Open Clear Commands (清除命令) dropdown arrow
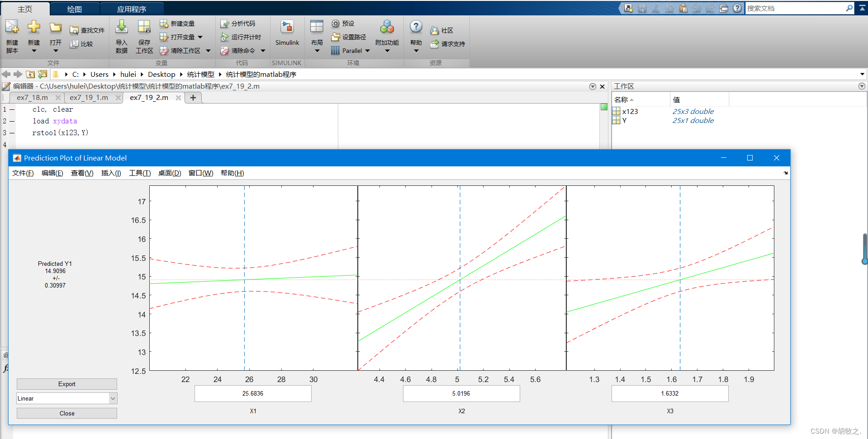 pos(263,51)
